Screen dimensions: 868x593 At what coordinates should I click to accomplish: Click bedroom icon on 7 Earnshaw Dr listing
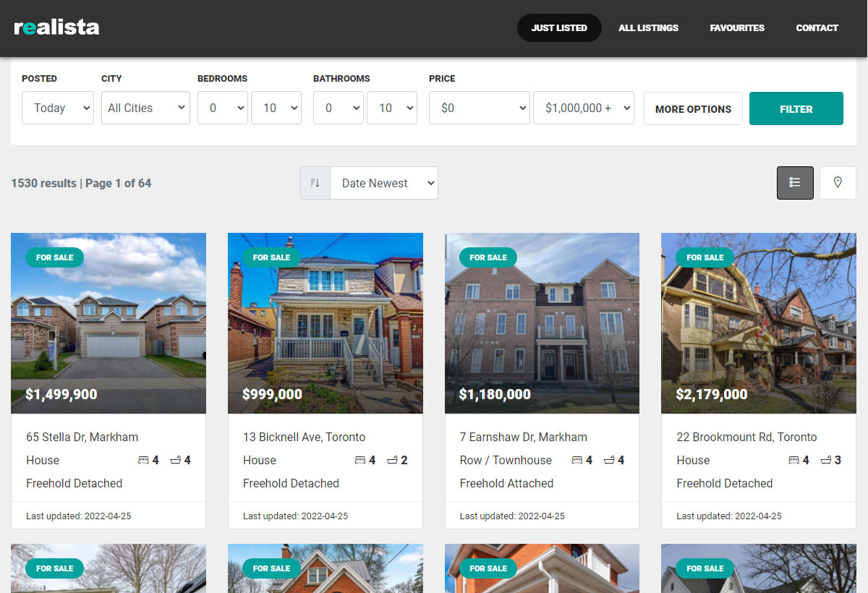(x=577, y=460)
